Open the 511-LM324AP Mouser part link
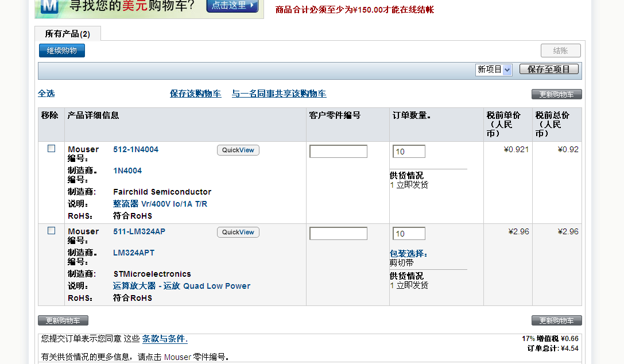This screenshot has height=364, width=624. [139, 231]
